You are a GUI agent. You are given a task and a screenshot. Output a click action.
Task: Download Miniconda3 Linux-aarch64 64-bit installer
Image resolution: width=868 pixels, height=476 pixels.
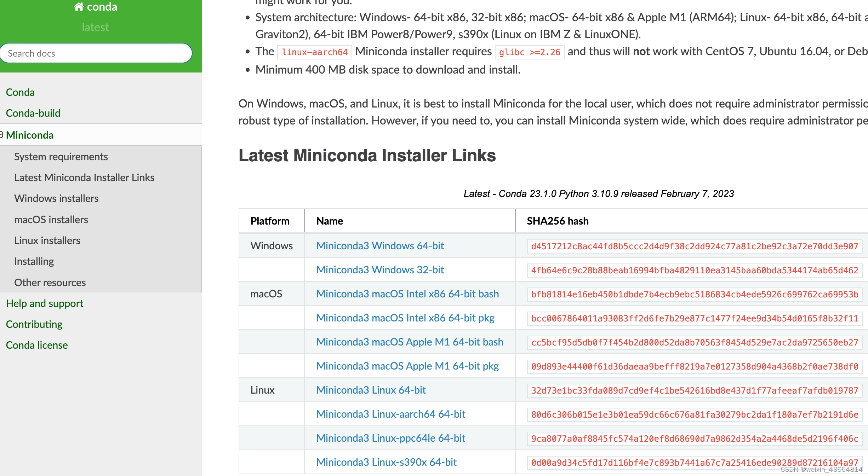pos(391,414)
